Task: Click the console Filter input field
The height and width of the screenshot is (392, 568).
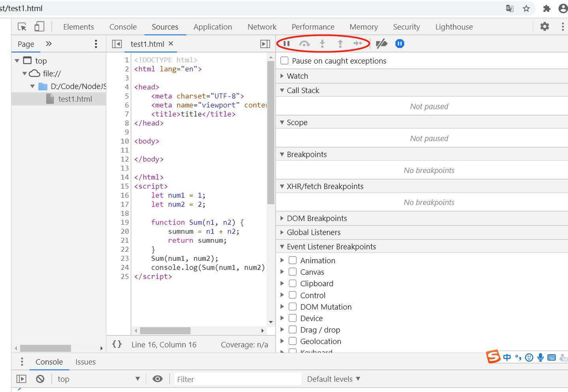Action: (238, 379)
